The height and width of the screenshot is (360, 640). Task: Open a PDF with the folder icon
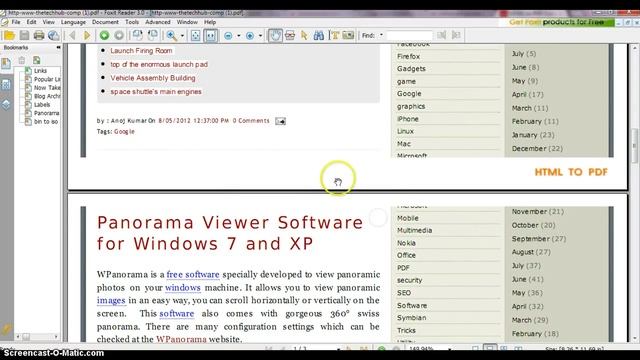click(x=9, y=36)
